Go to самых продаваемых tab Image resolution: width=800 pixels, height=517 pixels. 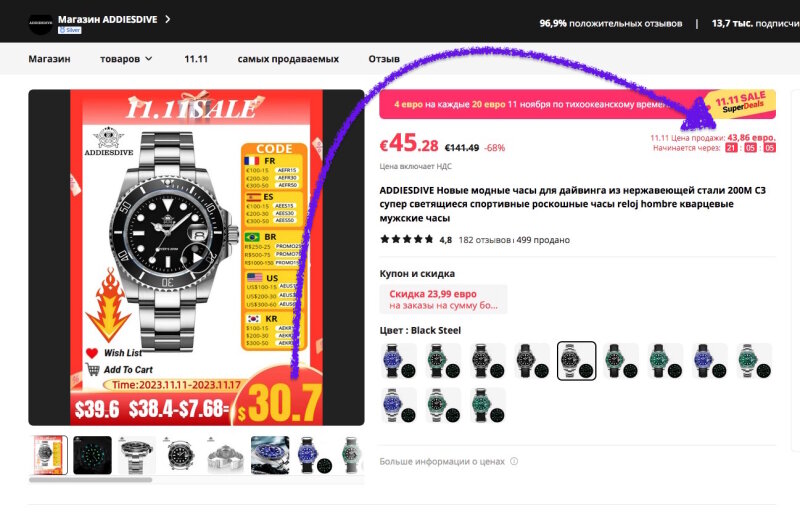(x=288, y=59)
